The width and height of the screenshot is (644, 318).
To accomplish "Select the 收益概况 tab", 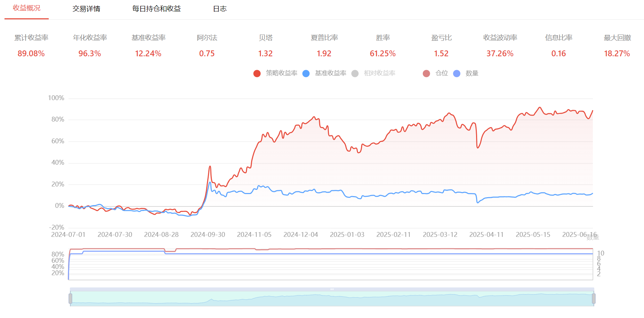I will [27, 8].
